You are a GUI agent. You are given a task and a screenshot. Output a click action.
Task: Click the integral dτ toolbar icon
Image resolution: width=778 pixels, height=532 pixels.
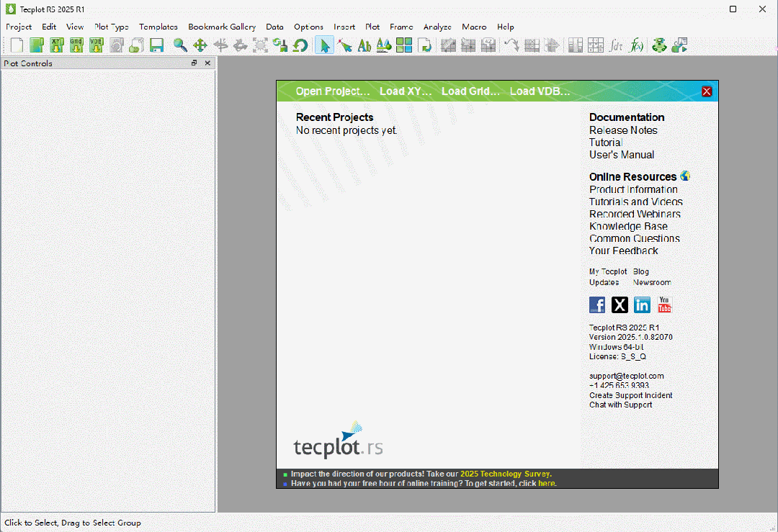[616, 45]
